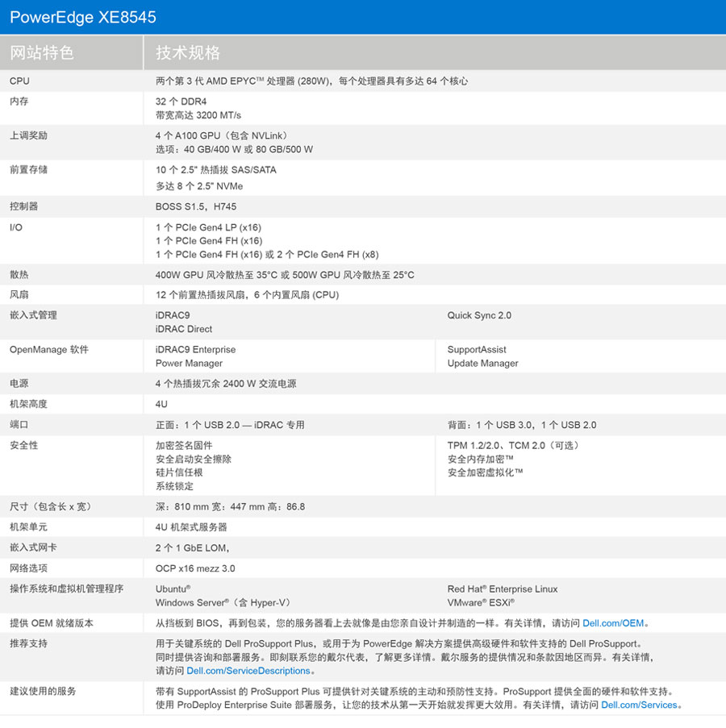Click the 尺寸（包含长 x 宽）row label
The width and height of the screenshot is (726, 728).
51,506
